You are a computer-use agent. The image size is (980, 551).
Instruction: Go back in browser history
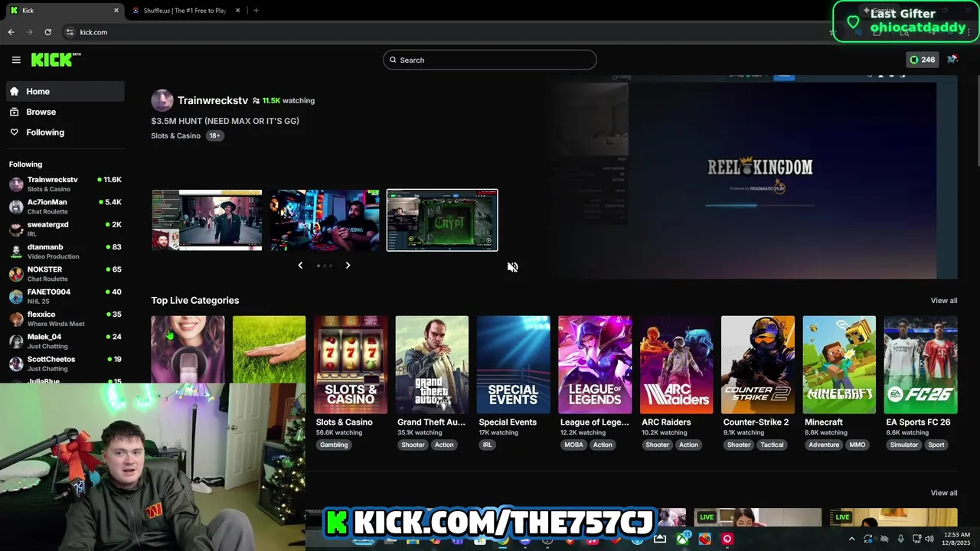click(x=11, y=32)
